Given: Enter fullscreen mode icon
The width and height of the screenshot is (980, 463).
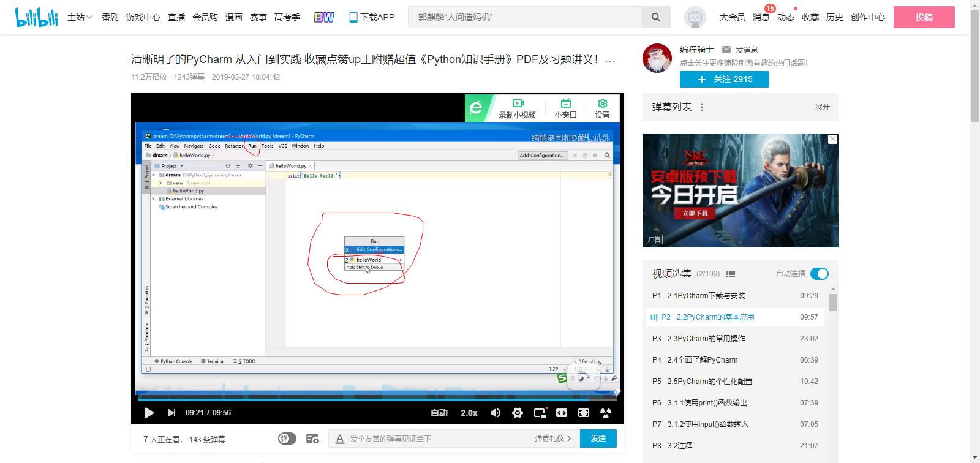Looking at the screenshot, I should 584,413.
